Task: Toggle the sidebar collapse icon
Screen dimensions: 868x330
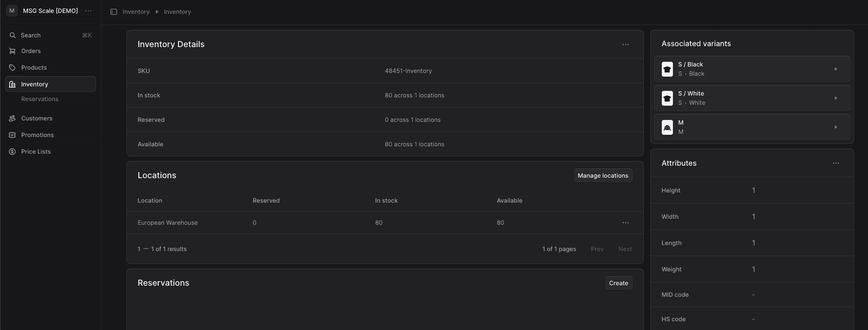Action: coord(113,12)
